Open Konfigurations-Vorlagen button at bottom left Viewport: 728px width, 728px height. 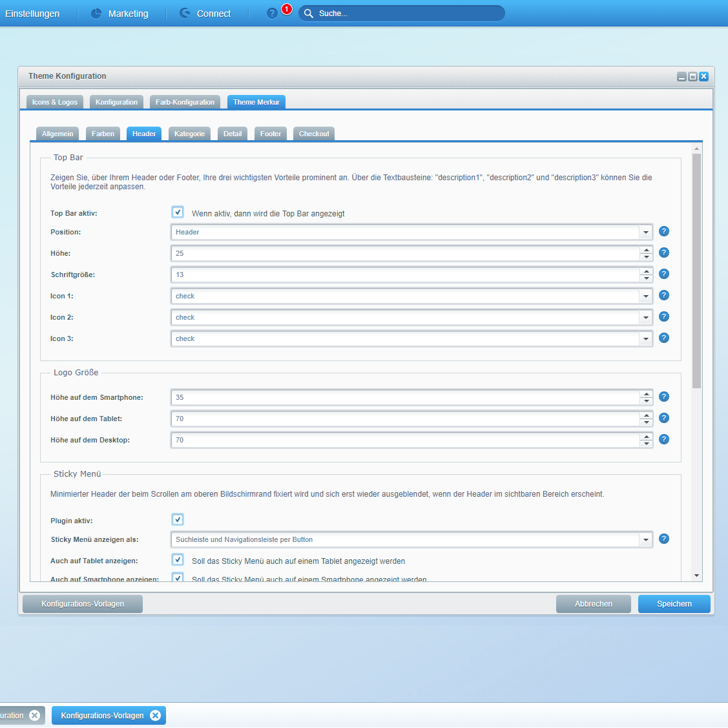tap(83, 604)
